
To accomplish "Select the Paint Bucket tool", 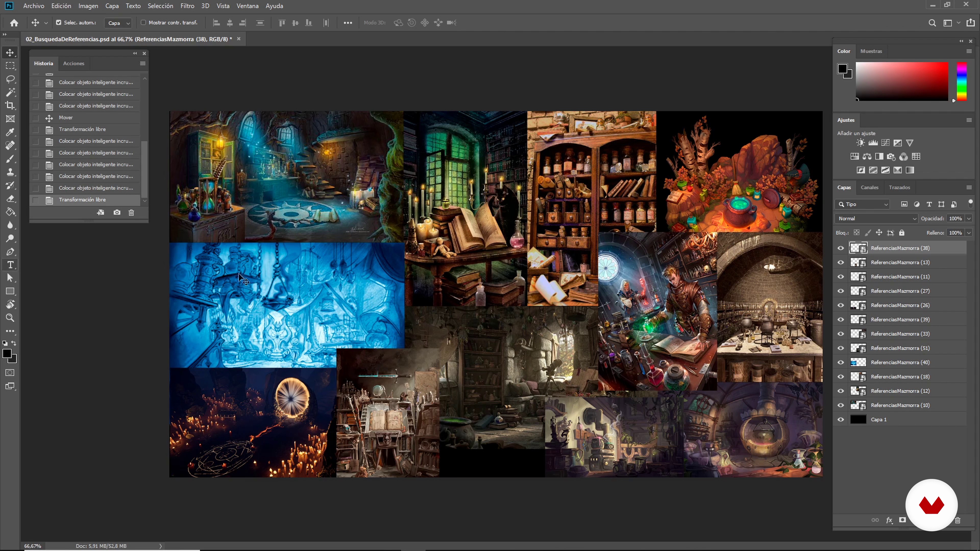I will pyautogui.click(x=10, y=212).
